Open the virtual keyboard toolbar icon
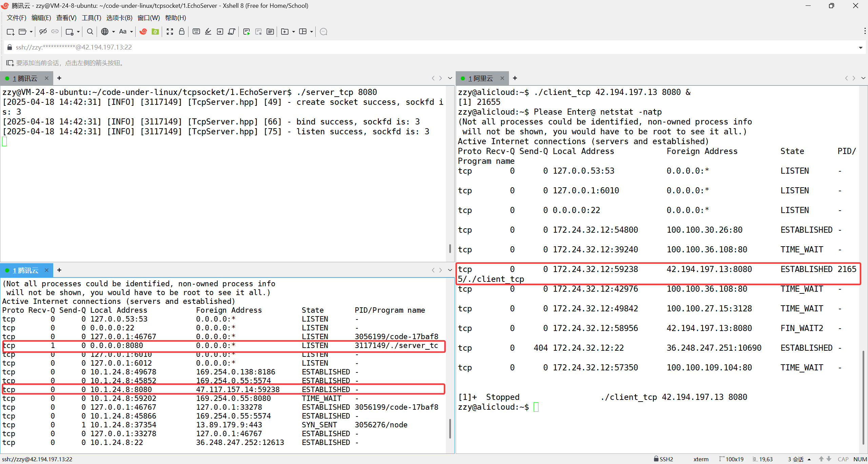Screen dimensions: 868x464 pyautogui.click(x=196, y=32)
